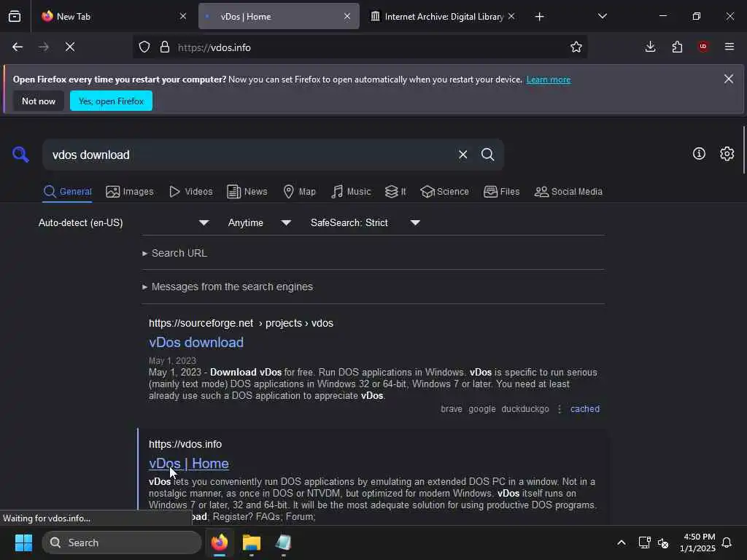Switch to the Files category

(x=502, y=192)
